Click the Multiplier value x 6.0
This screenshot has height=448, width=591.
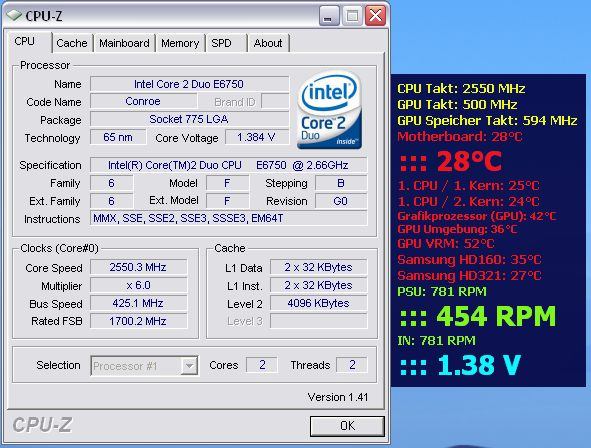click(x=138, y=285)
